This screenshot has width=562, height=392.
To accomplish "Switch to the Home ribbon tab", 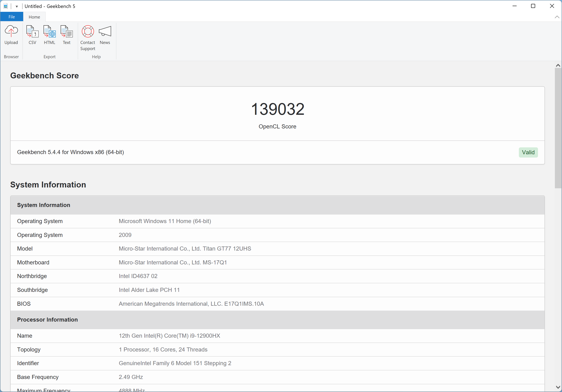I will pyautogui.click(x=34, y=17).
